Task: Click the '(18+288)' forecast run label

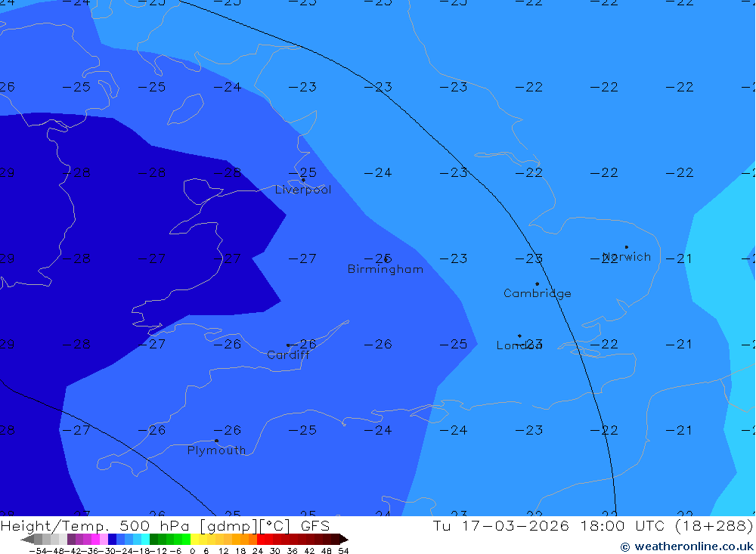Action: click(714, 525)
